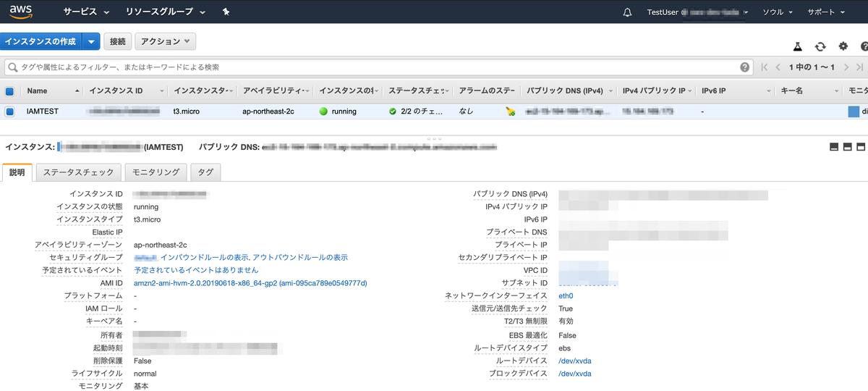This screenshot has height=391, width=868.
Task: Open the AMI ID amzn2-ami-hvm link
Action: point(250,283)
